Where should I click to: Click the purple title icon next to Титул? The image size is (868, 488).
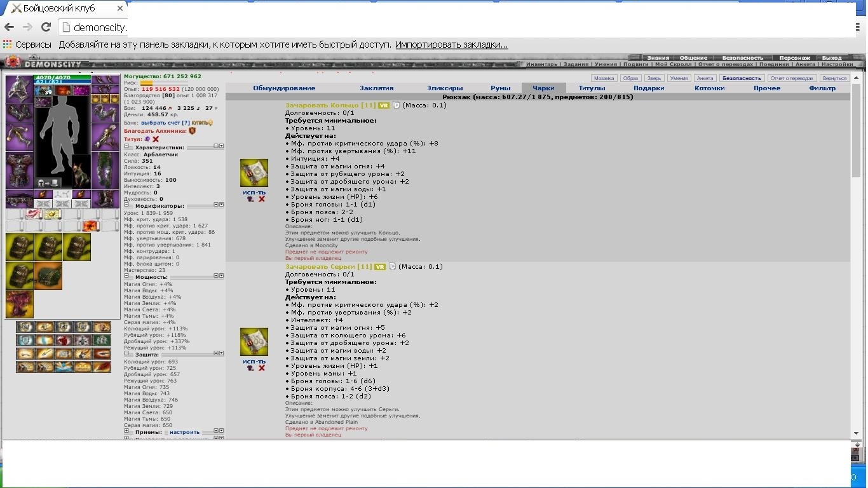(x=147, y=139)
